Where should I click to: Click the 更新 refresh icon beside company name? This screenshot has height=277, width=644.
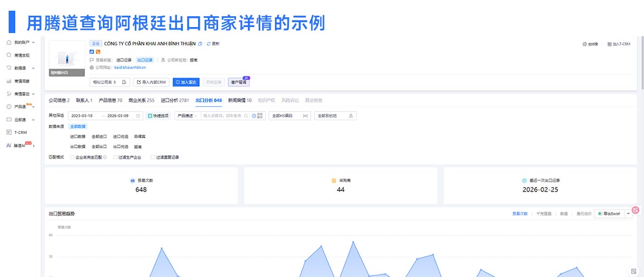point(209,43)
